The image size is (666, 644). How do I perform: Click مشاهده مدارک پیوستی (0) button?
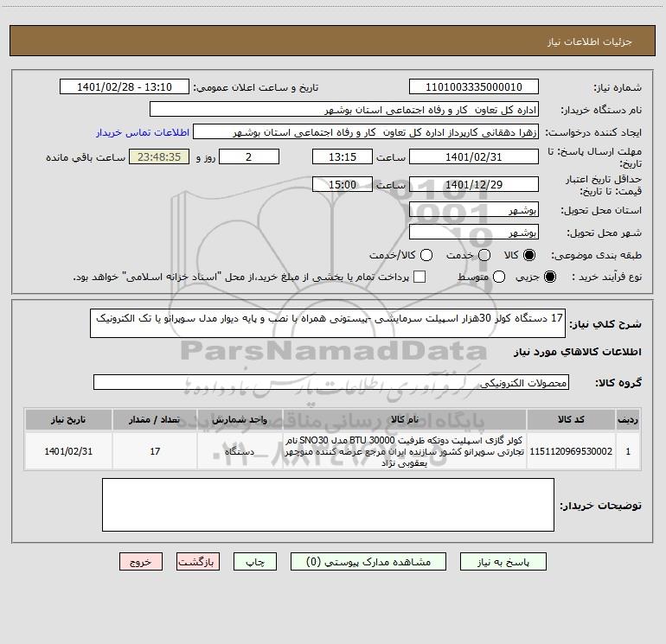pos(368,562)
